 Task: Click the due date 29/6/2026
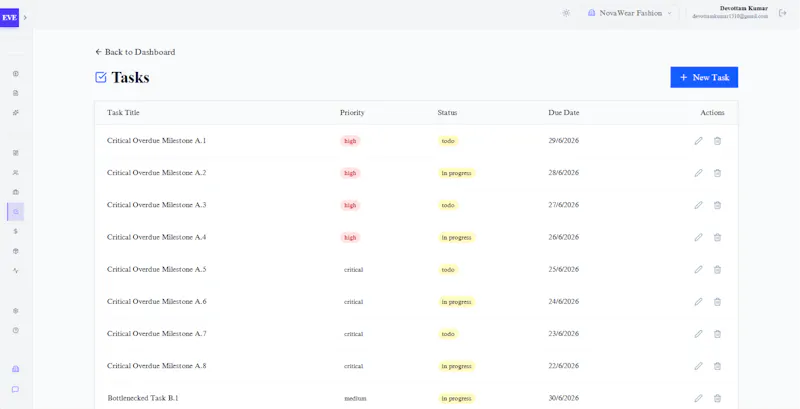(564, 141)
